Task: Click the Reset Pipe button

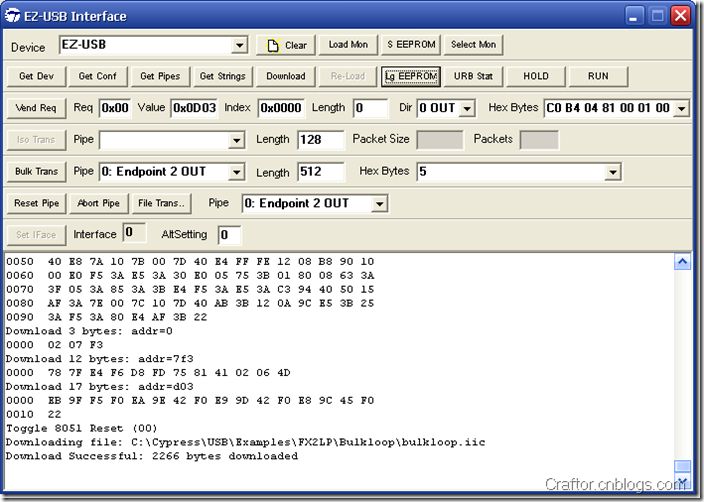Action: (x=36, y=203)
